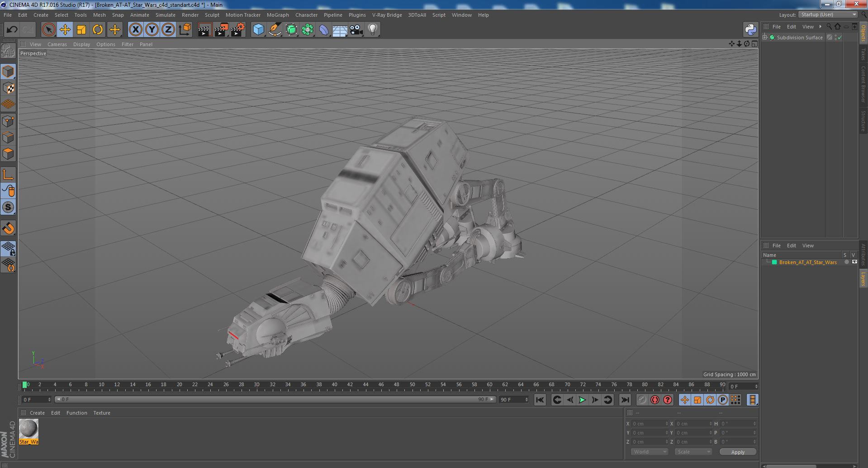Click the green playhead at frame 0
The width and height of the screenshot is (868, 468).
click(x=24, y=385)
